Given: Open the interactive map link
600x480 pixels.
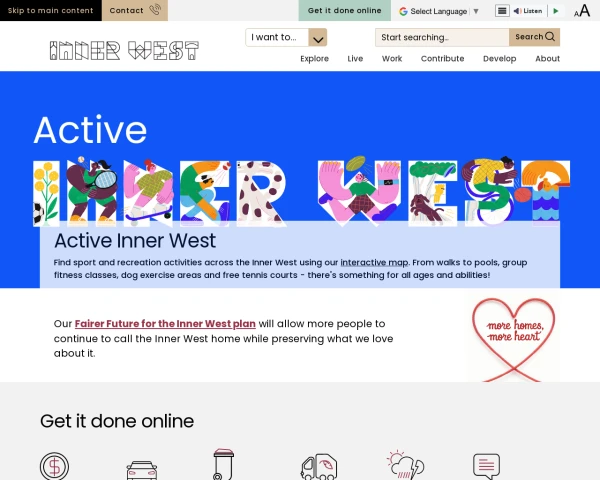Looking at the screenshot, I should (x=374, y=263).
